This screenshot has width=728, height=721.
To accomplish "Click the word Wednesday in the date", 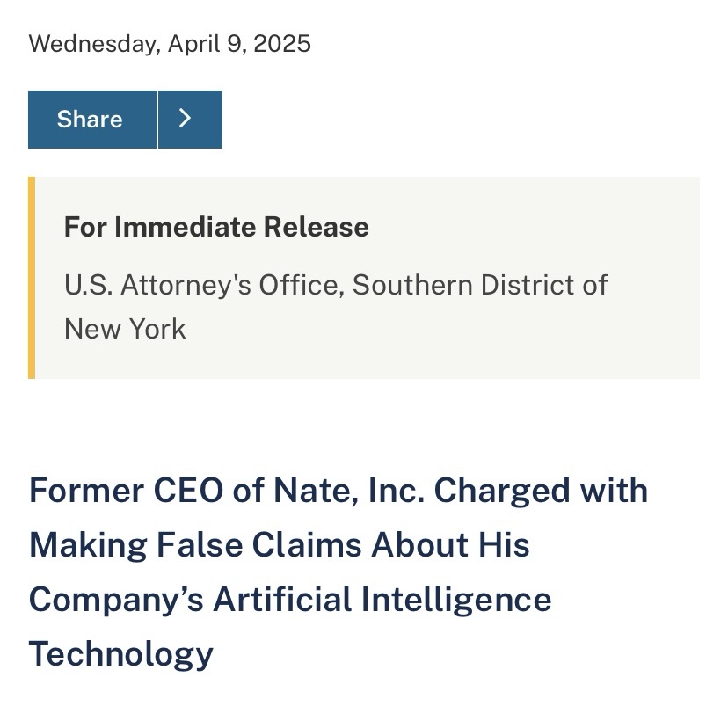I will 92,44.
